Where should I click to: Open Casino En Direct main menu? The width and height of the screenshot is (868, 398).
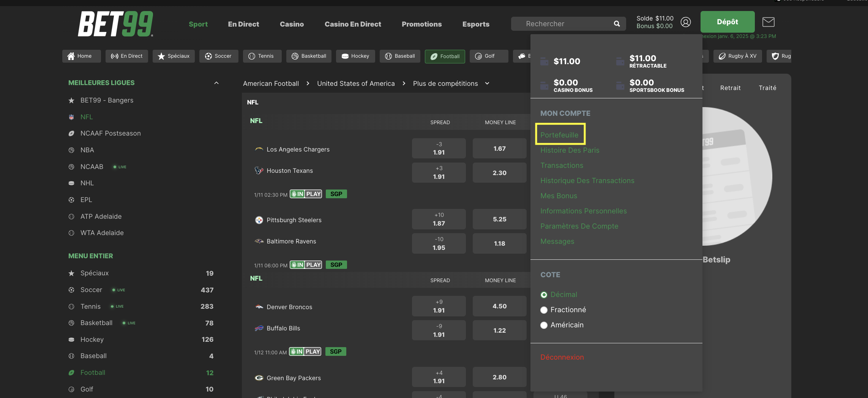pos(353,24)
